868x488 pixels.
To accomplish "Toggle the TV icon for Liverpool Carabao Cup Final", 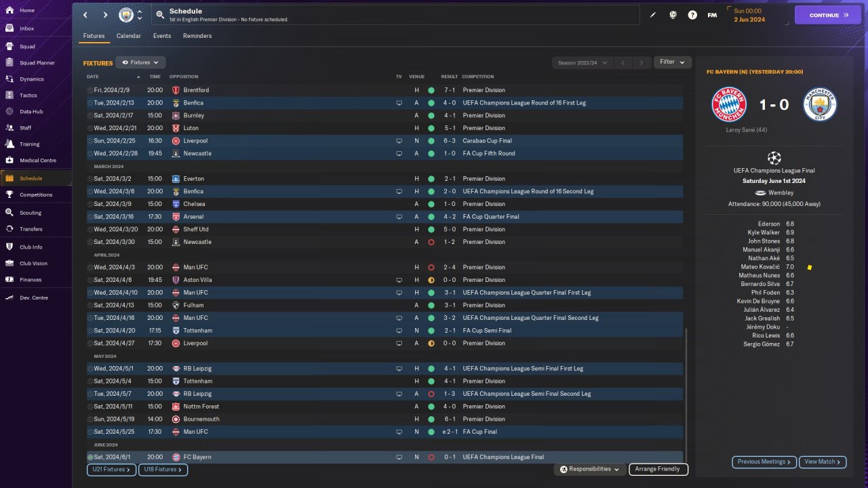I will point(399,141).
